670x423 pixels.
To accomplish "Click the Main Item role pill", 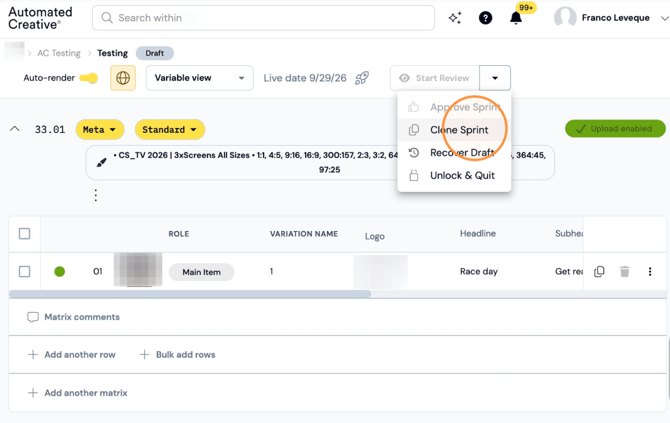I will [201, 272].
